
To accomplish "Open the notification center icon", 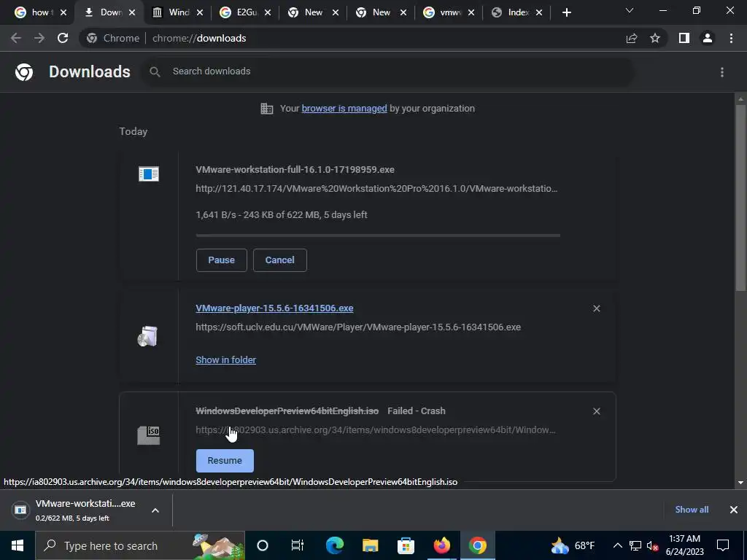I will 723,545.
